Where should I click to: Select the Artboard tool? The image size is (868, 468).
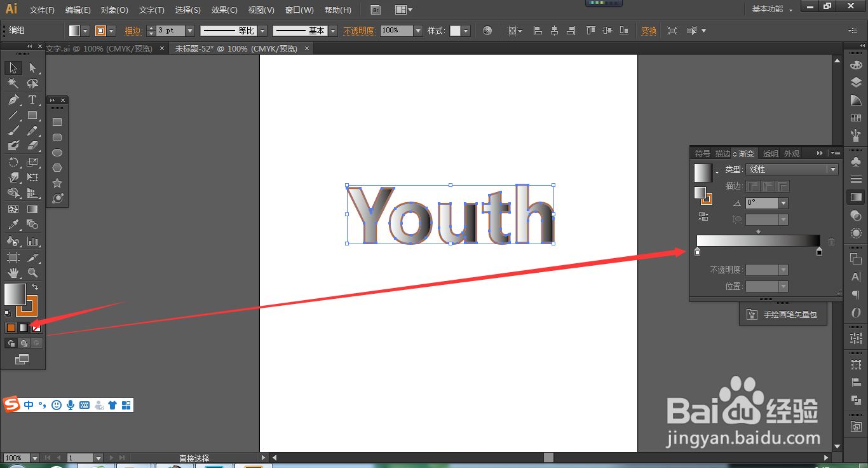click(13, 258)
